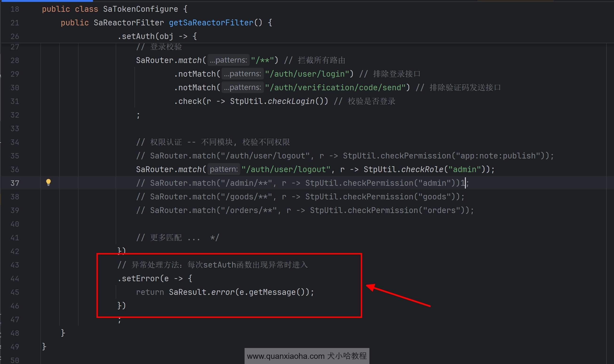Screen dimensions: 614x364
Task: Click the return keyword on line 45
Action: coord(150,292)
